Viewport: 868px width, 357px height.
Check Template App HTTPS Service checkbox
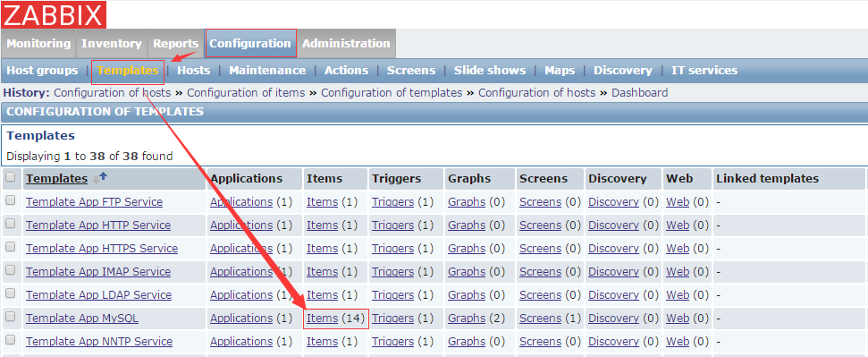[x=10, y=247]
